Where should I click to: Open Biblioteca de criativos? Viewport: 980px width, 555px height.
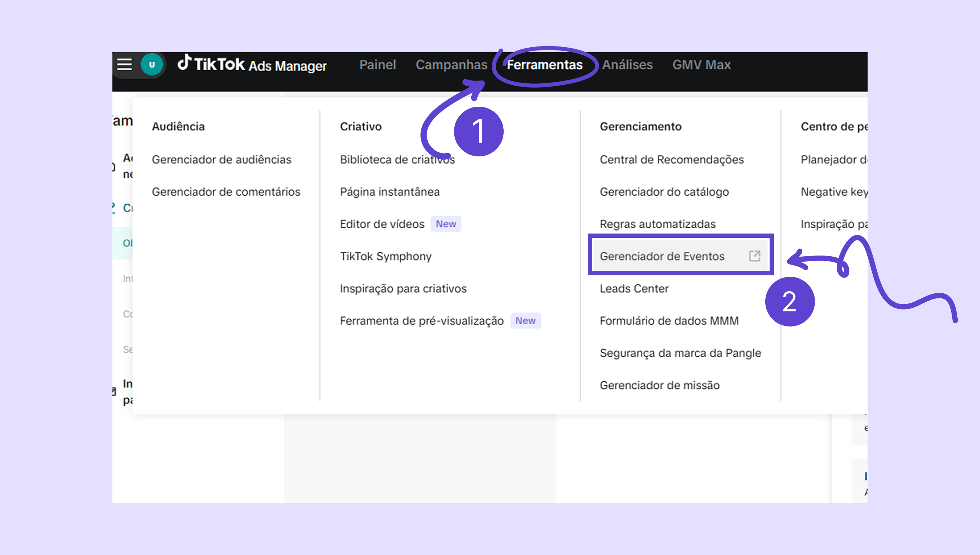pyautogui.click(x=397, y=159)
